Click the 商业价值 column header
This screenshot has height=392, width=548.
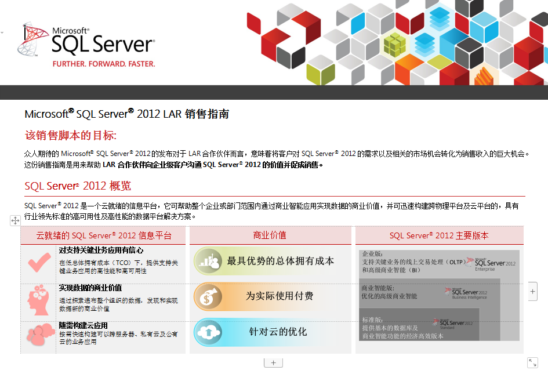pyautogui.click(x=270, y=235)
